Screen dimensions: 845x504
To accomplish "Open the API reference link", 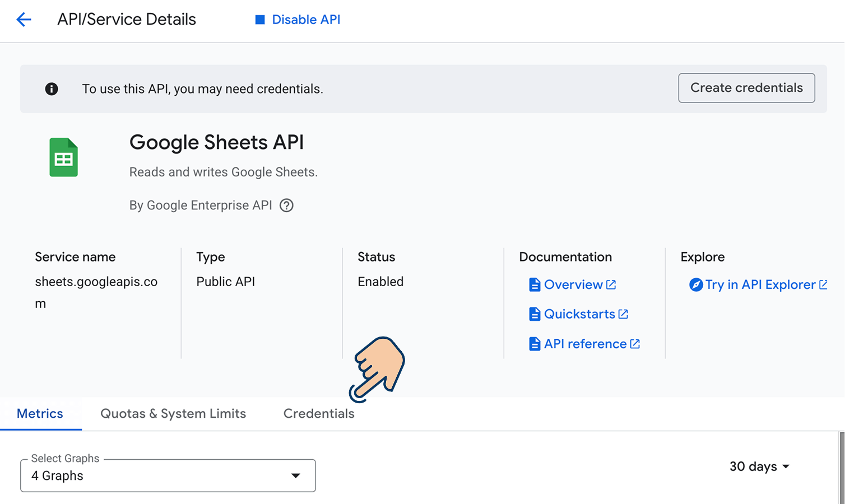I will [x=584, y=344].
